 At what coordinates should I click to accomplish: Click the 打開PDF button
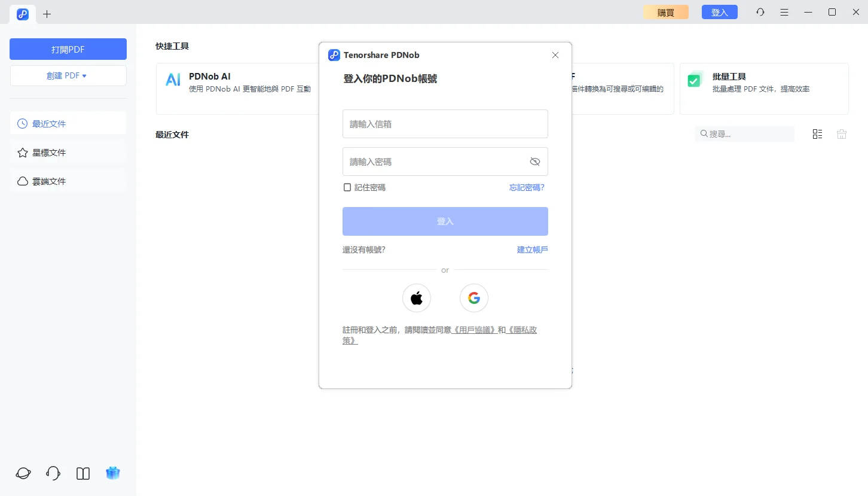[68, 49]
